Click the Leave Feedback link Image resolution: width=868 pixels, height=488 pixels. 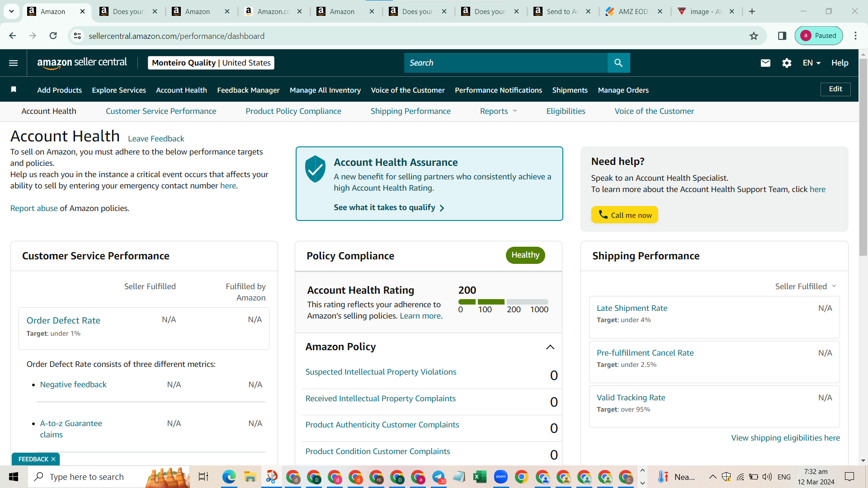[x=156, y=139]
